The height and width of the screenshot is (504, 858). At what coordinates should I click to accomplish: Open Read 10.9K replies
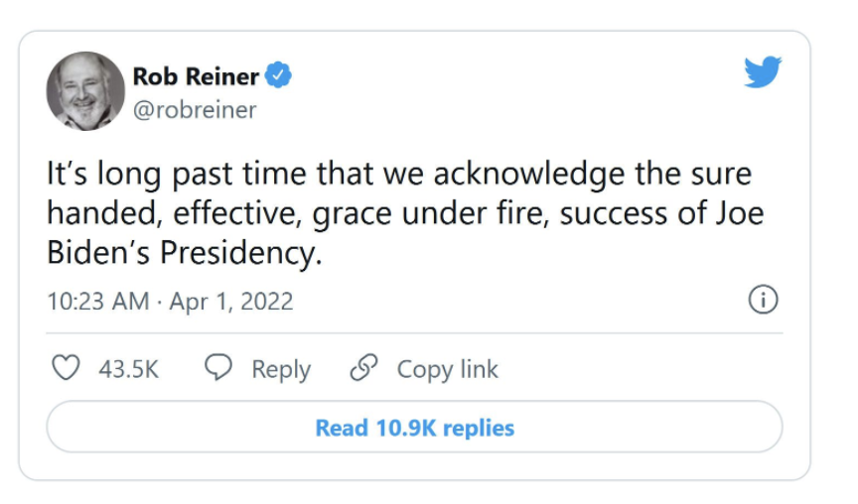coord(414,428)
